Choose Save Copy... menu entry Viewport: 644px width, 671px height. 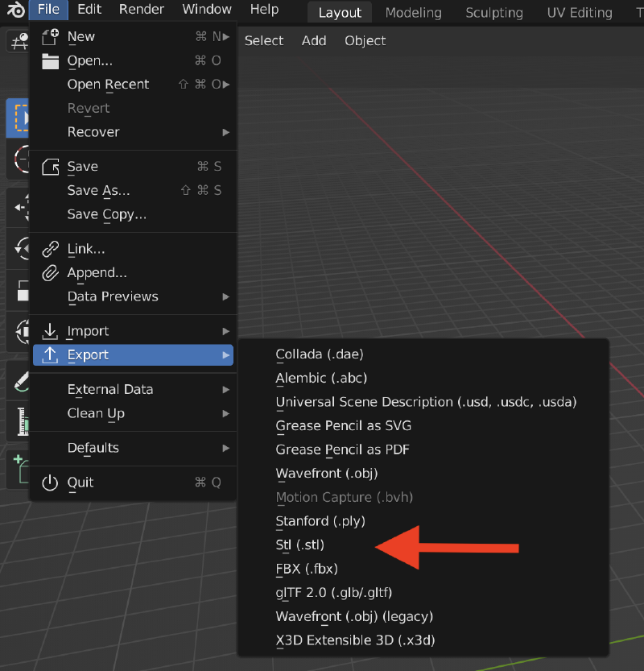(133, 214)
